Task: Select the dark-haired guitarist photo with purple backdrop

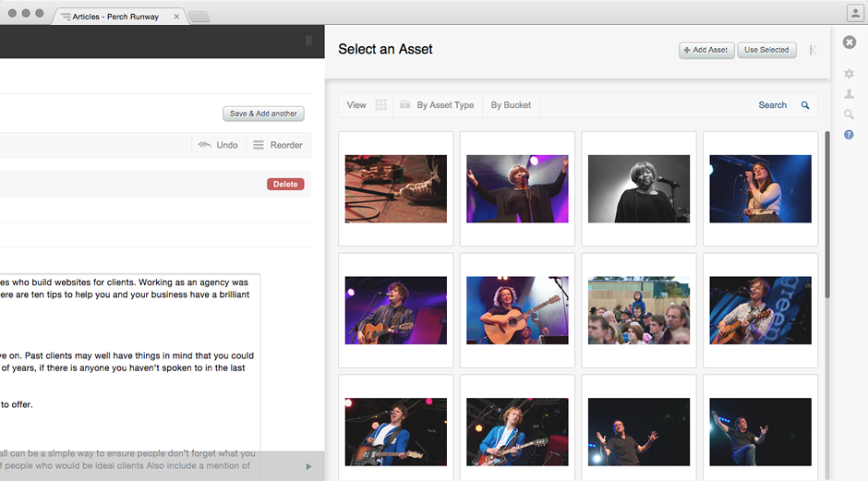Action: pyautogui.click(x=396, y=310)
